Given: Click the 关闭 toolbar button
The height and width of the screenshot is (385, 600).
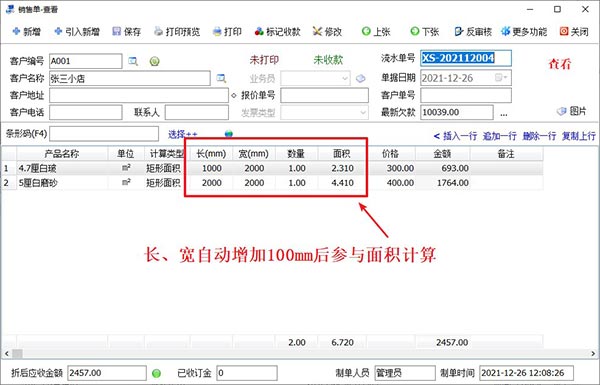Looking at the screenshot, I should pos(574,32).
